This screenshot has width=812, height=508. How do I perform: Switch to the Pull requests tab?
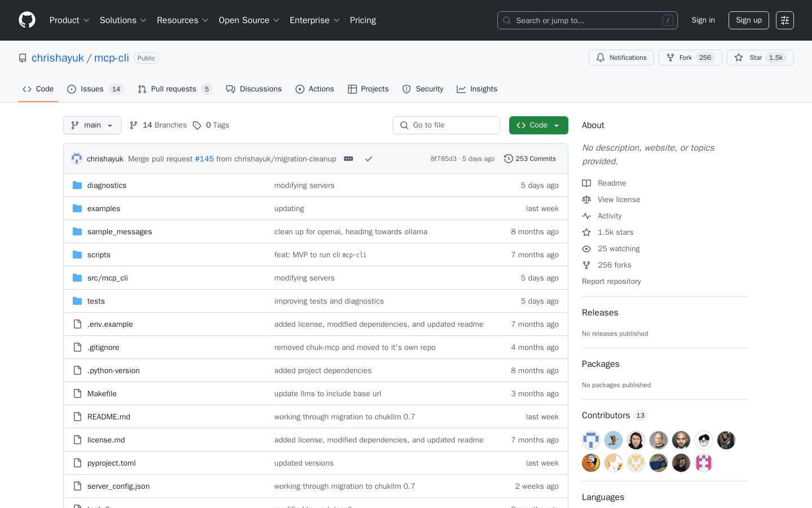tap(174, 89)
